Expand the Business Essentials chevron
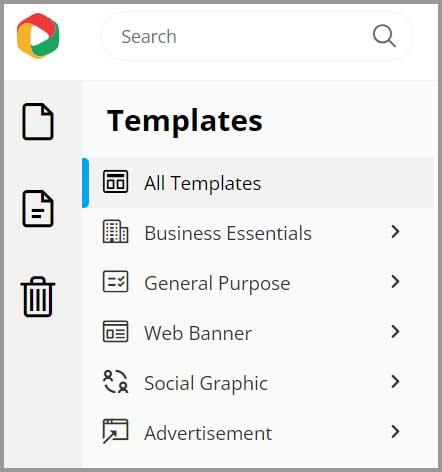442x472 pixels. [x=395, y=231]
